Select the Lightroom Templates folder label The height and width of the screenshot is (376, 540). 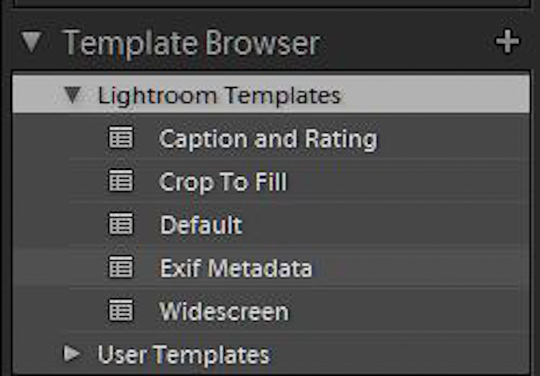[x=219, y=95]
